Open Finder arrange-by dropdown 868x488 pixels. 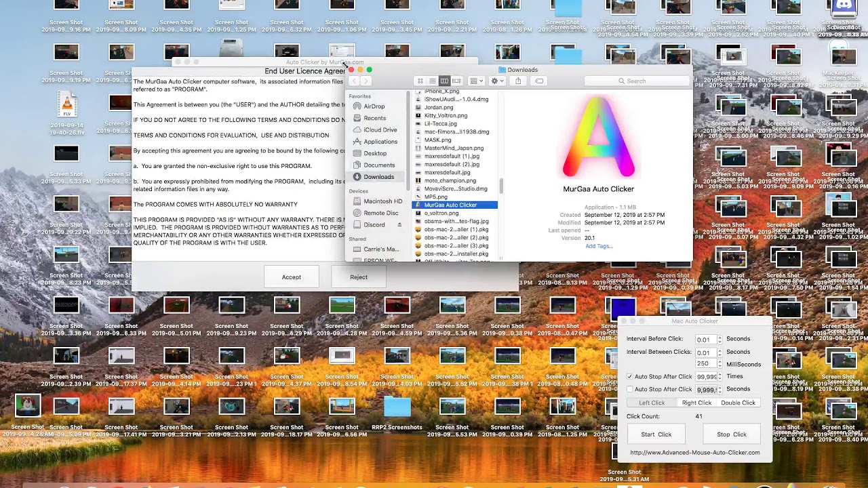point(476,81)
